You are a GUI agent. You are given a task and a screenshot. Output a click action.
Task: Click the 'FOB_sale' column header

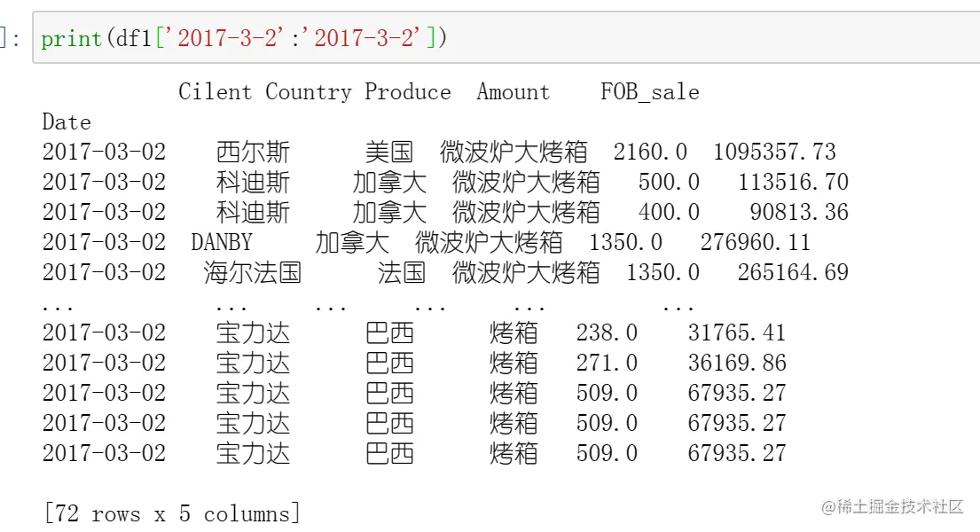pyautogui.click(x=650, y=92)
